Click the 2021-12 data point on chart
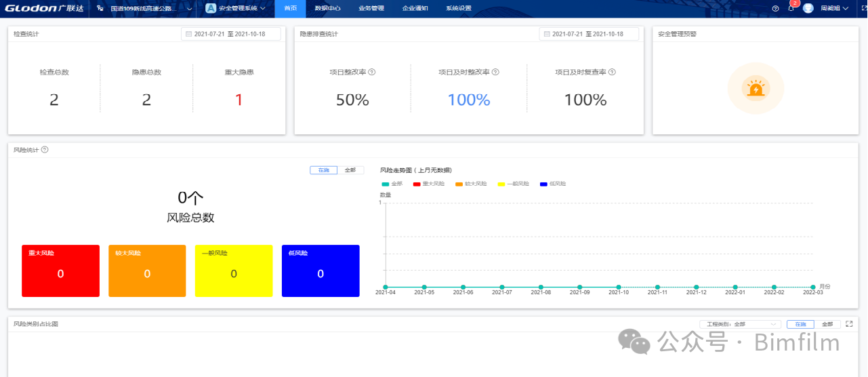Image resolution: width=868 pixels, height=377 pixels. [x=697, y=287]
